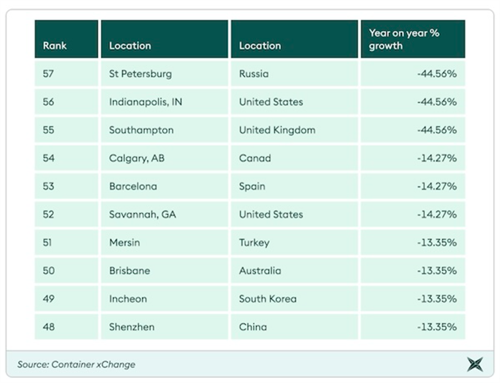The image size is (500, 383).
Task: Click the Source: Container xChange text
Action: click(76, 364)
